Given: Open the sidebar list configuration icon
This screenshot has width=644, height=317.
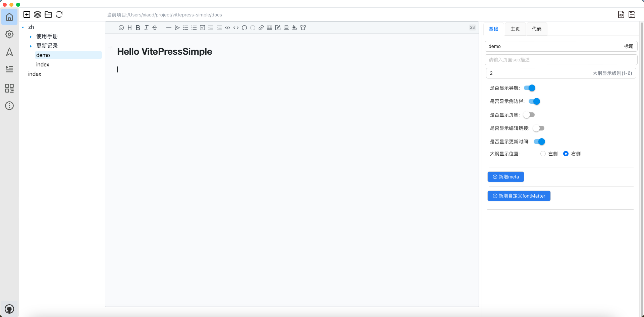Looking at the screenshot, I should click(x=9, y=69).
